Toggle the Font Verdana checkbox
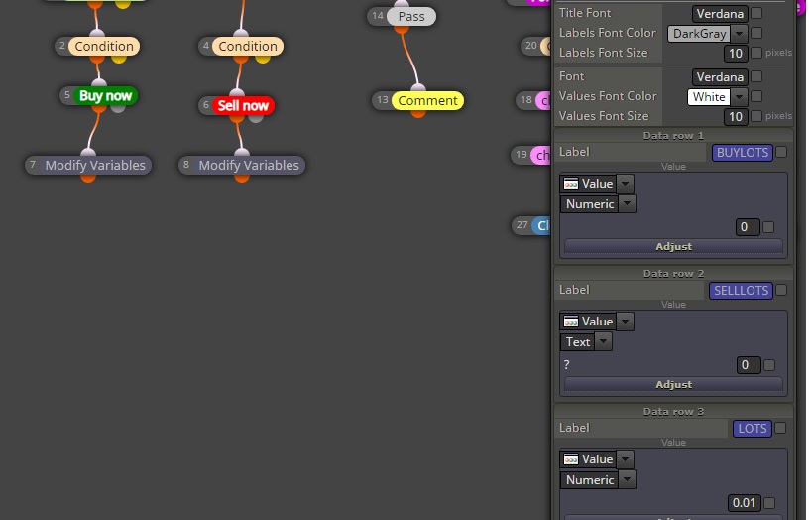The height and width of the screenshot is (520, 812). (x=756, y=76)
